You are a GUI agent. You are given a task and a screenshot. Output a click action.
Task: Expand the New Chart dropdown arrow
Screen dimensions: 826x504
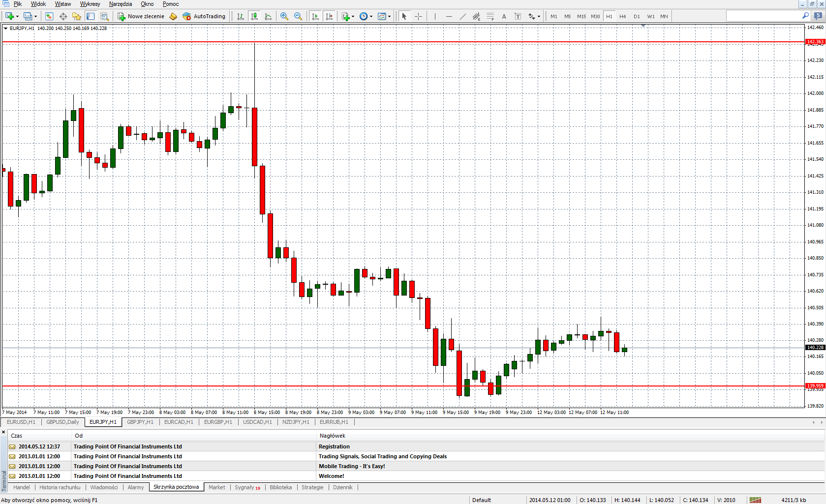17,16
